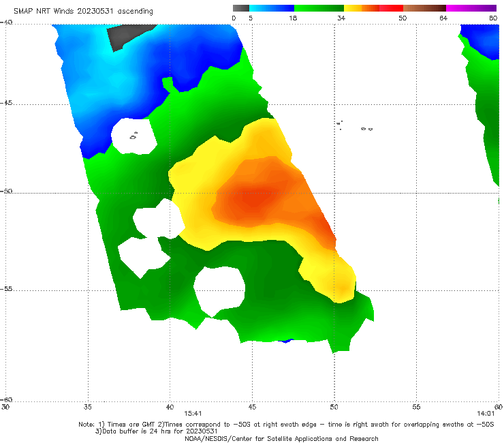Click the note line starting "Note: 1) Times are GMT"
This screenshot has width=504, height=443.
286,425
